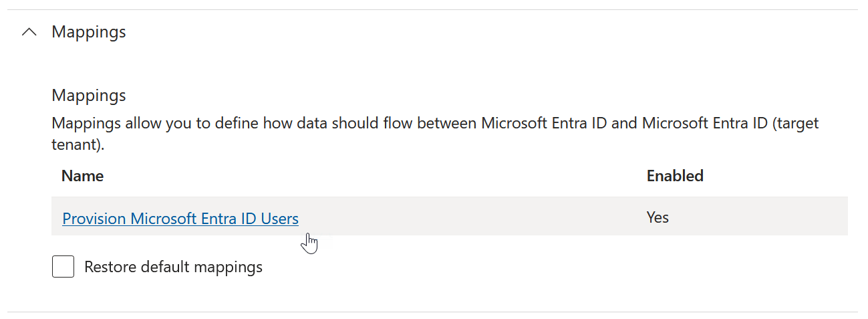Click the Name column header
The height and width of the screenshot is (319, 868).
click(x=82, y=176)
